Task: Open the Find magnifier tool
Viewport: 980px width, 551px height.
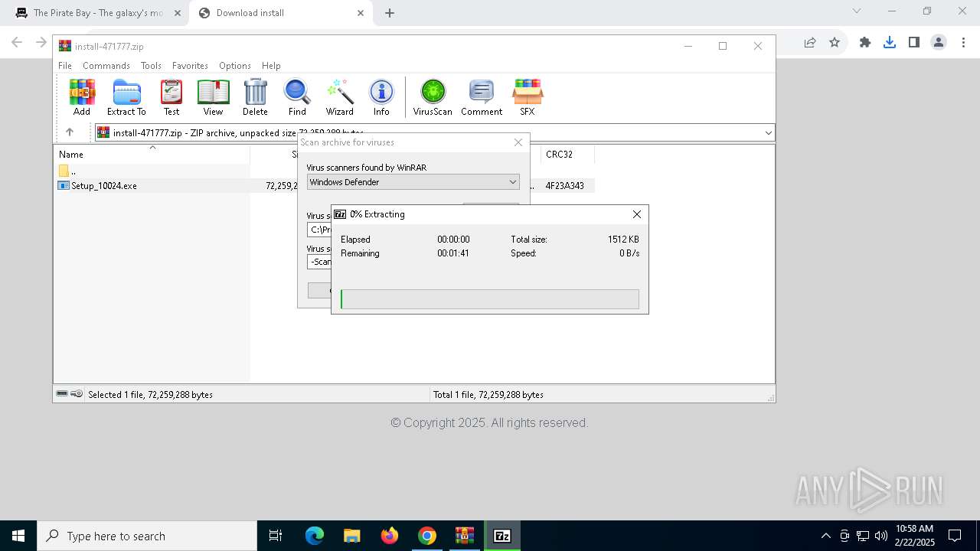Action: pos(297,97)
